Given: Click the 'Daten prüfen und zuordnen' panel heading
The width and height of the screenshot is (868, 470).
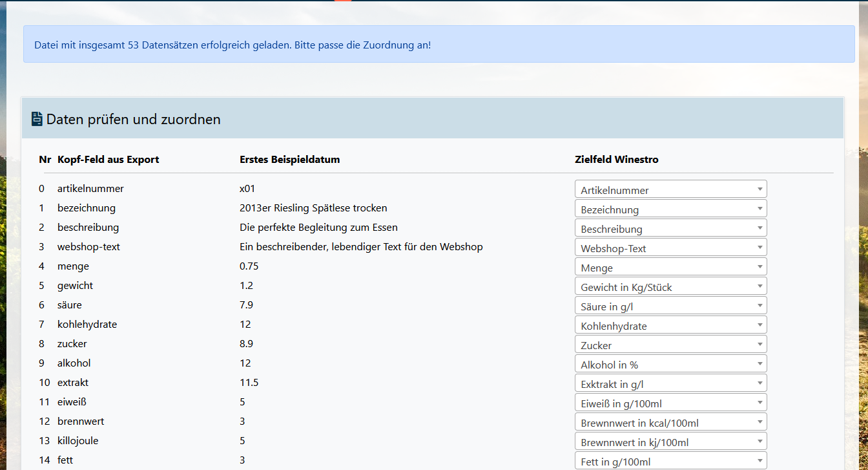Looking at the screenshot, I should 133,120.
